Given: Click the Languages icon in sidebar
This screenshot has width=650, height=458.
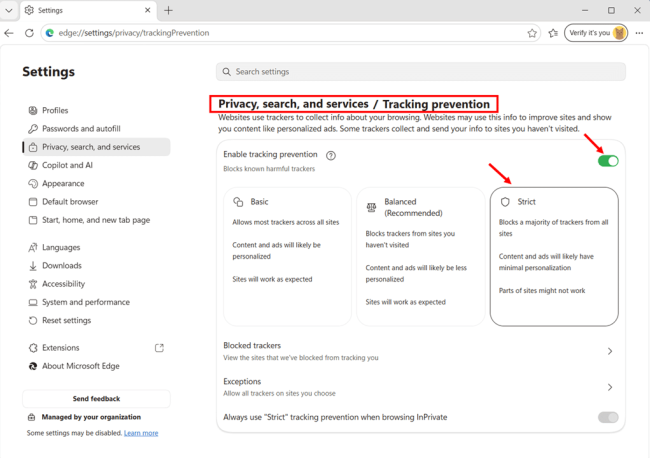Looking at the screenshot, I should click(x=33, y=247).
